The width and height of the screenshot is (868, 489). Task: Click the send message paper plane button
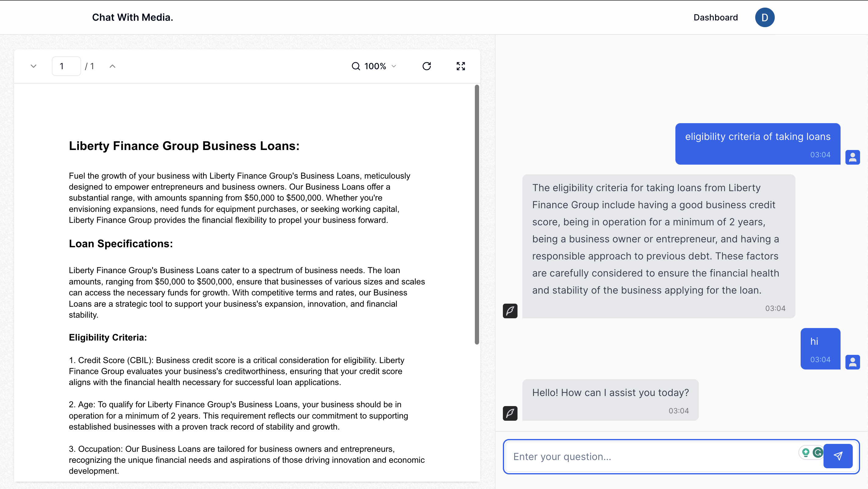pyautogui.click(x=838, y=456)
